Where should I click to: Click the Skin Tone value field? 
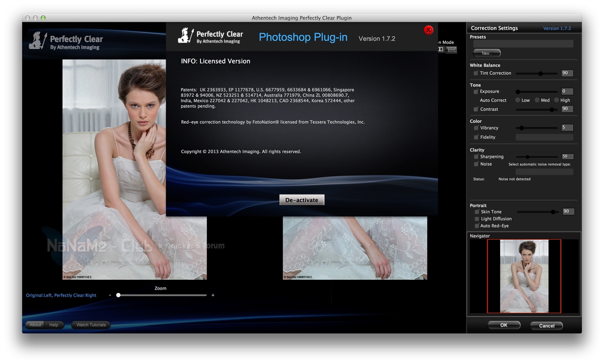tap(568, 211)
